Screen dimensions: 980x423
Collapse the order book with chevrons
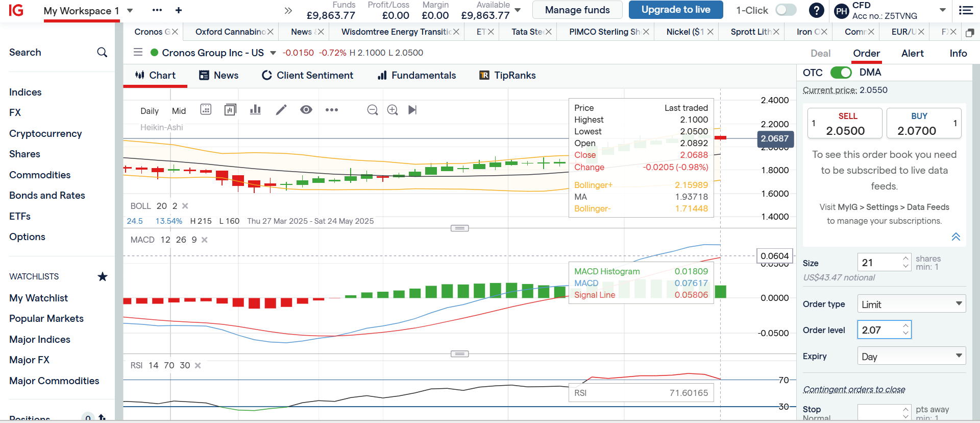[x=956, y=237]
